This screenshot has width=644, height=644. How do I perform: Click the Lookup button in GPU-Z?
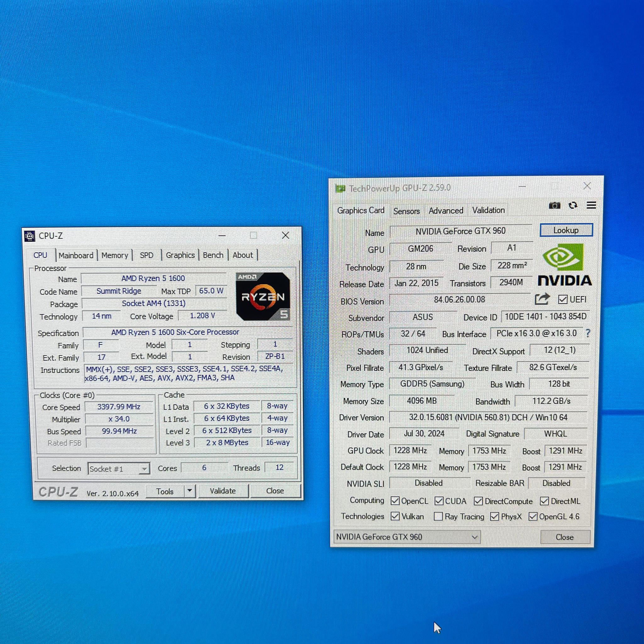pyautogui.click(x=566, y=230)
